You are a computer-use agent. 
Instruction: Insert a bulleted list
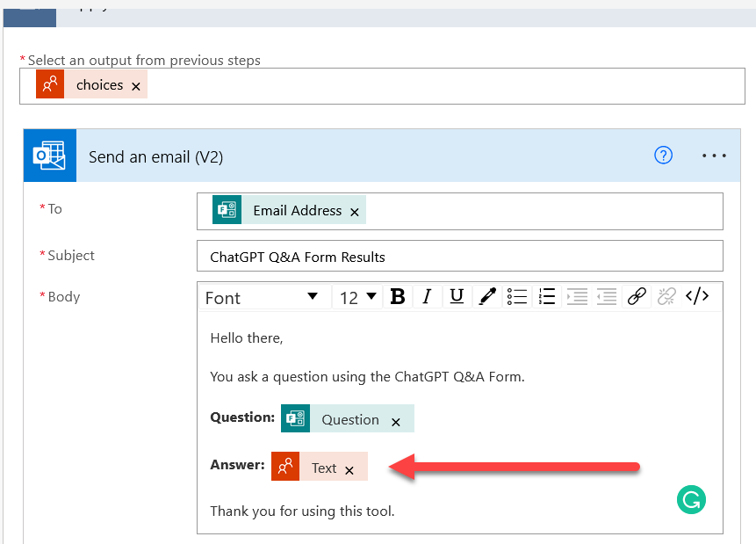(x=517, y=296)
